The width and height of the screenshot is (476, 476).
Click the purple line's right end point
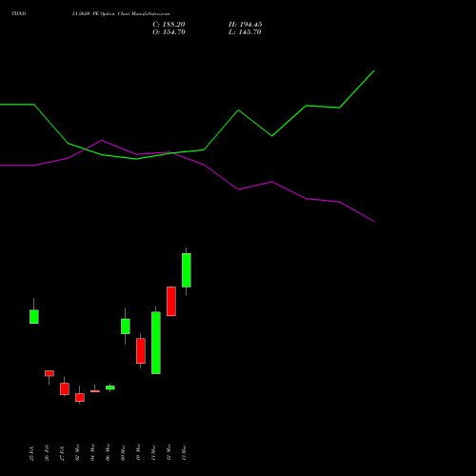tap(374, 221)
